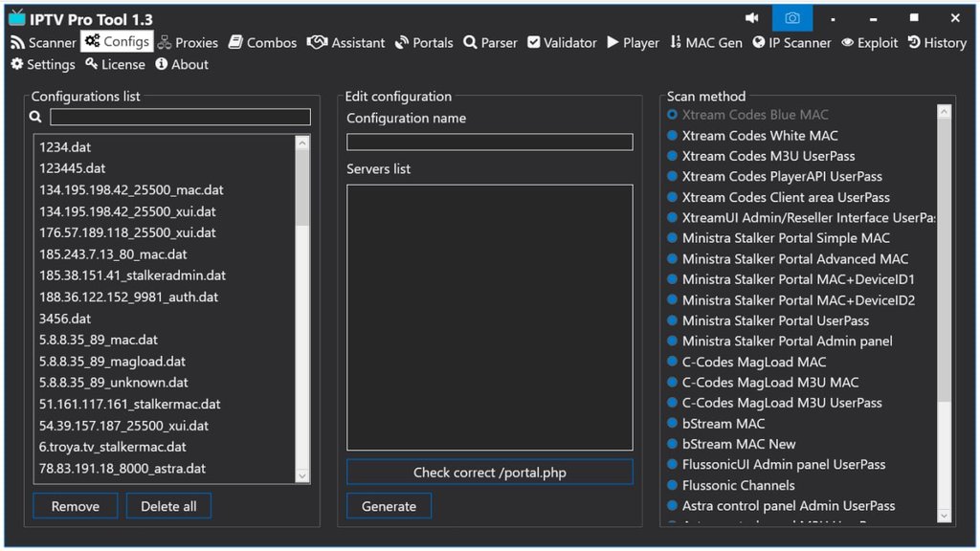
Task: Select bStream MAC scan method
Action: coord(716,424)
